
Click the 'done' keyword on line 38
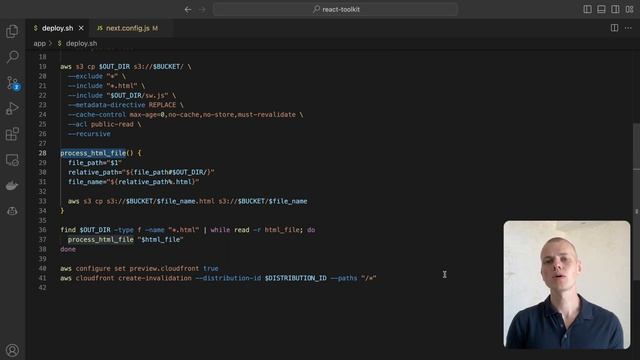point(68,249)
